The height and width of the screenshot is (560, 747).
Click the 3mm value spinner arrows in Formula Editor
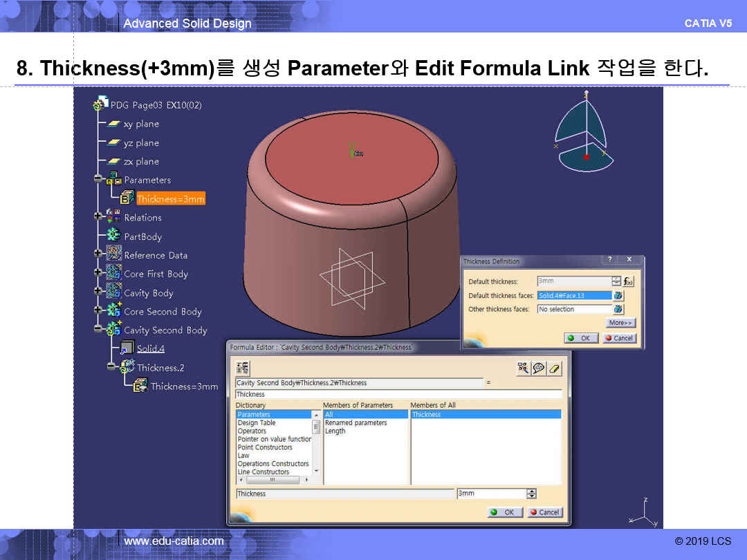531,494
